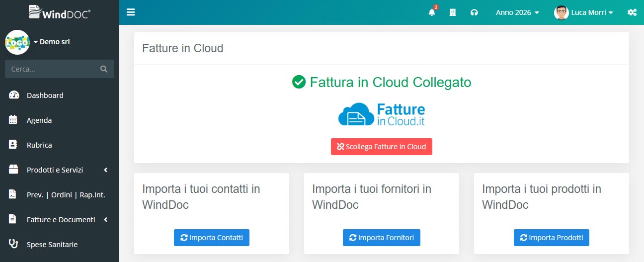This screenshot has width=644, height=262.
Task: Open Rubrica from the sidebar
Action: coord(39,145)
